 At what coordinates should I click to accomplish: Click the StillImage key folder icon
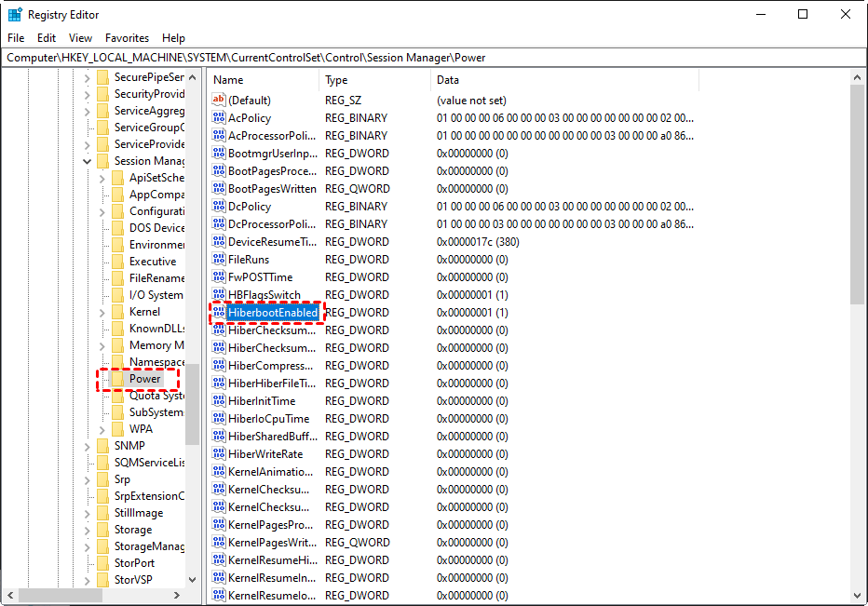tap(102, 513)
